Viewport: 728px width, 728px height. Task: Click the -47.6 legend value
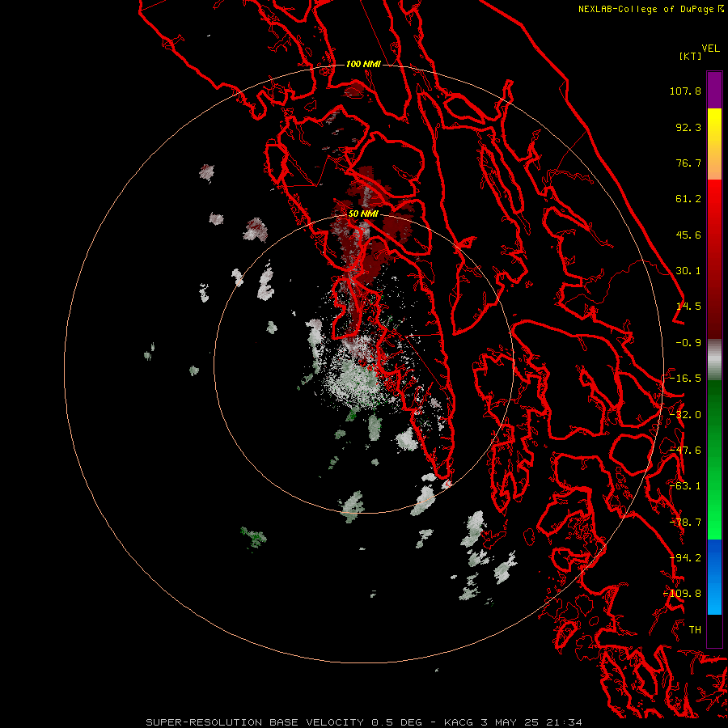click(685, 451)
